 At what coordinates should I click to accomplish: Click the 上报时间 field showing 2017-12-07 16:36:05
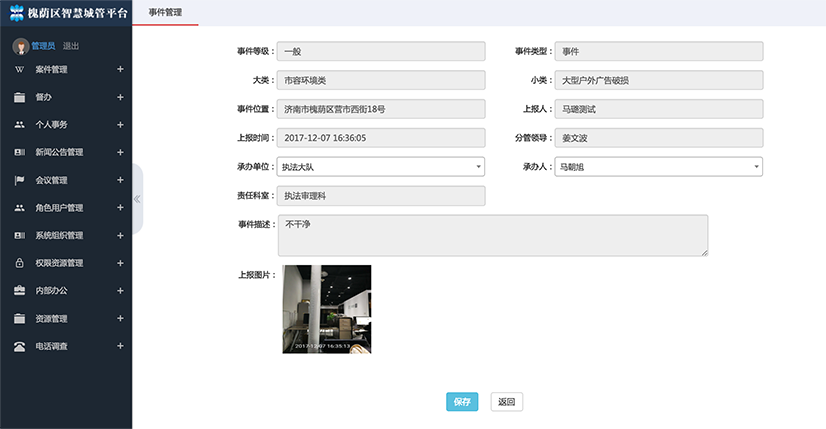pyautogui.click(x=381, y=138)
